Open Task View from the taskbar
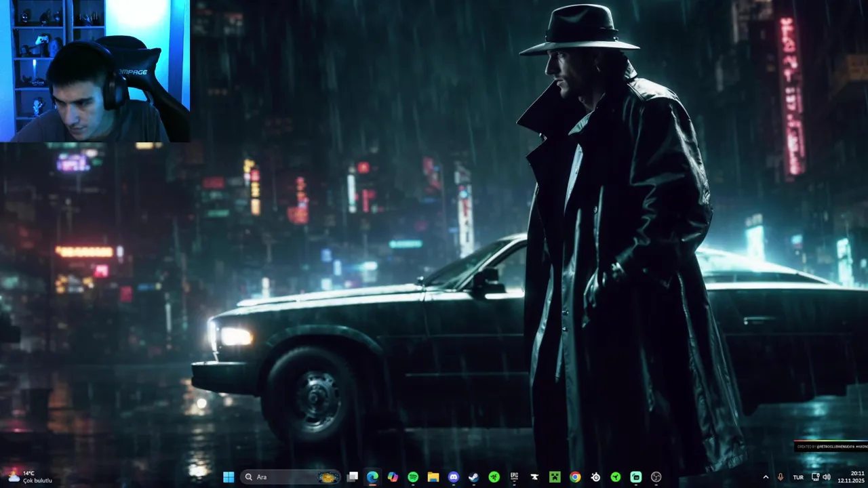 point(353,477)
